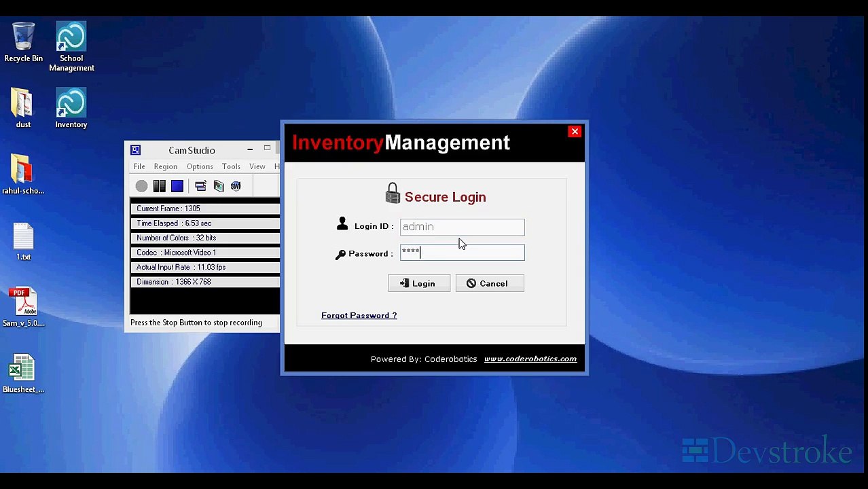Open School Management desktop shortcut
868x489 pixels.
[x=71, y=47]
